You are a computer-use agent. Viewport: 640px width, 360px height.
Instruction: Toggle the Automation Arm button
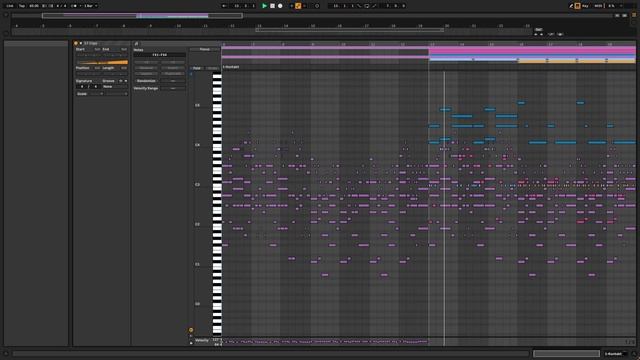pyautogui.click(x=298, y=6)
